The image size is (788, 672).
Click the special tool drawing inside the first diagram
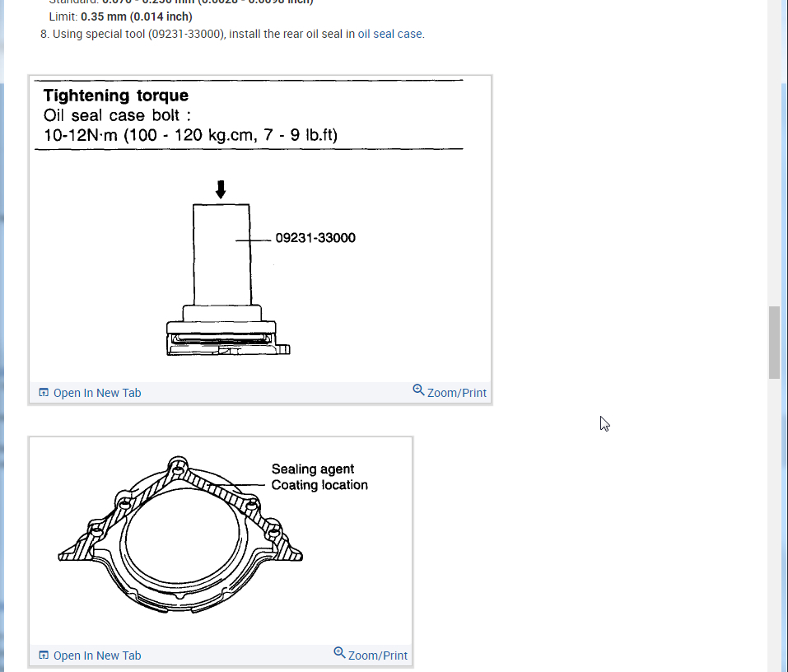click(x=221, y=264)
